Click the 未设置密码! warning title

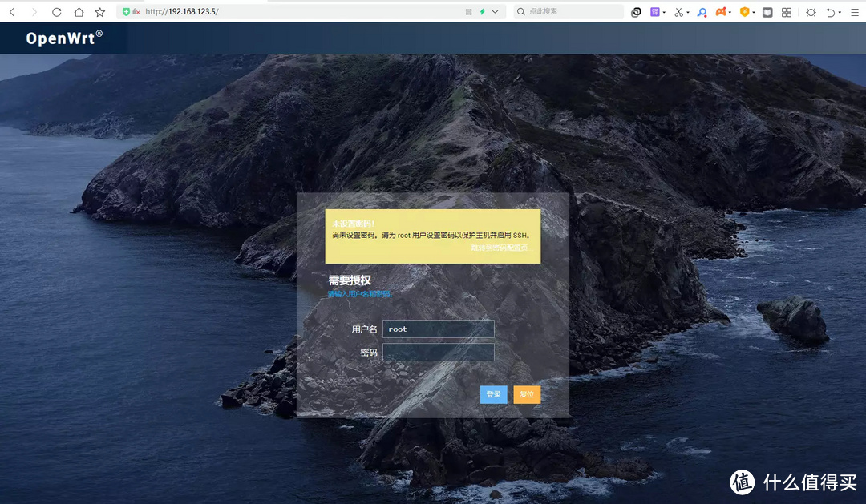[x=354, y=224]
